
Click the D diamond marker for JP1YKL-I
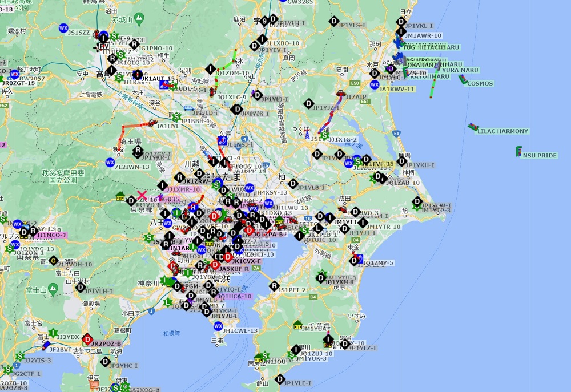(x=401, y=22)
